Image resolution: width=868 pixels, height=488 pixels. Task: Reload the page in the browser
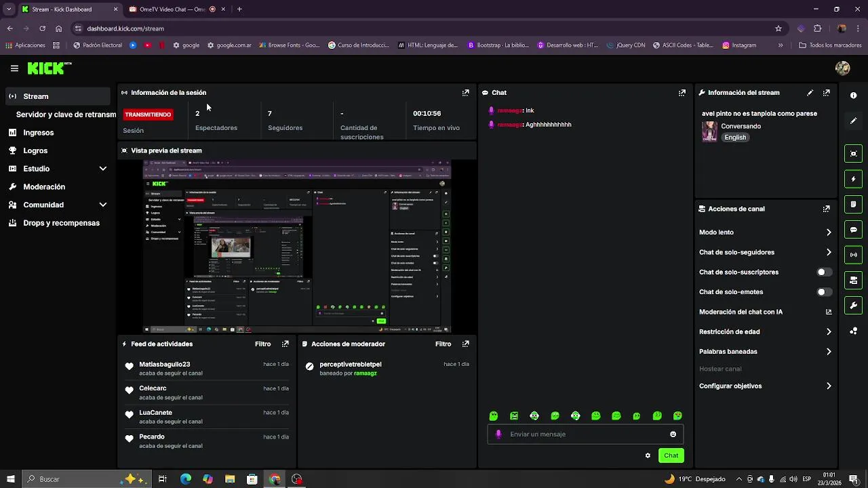click(42, 28)
